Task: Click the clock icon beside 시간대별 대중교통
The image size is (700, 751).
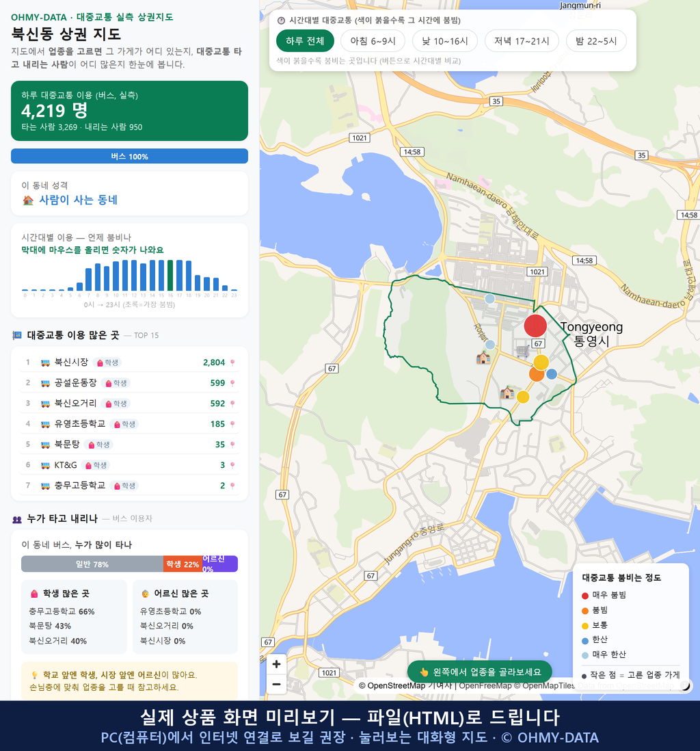Action: pyautogui.click(x=281, y=21)
